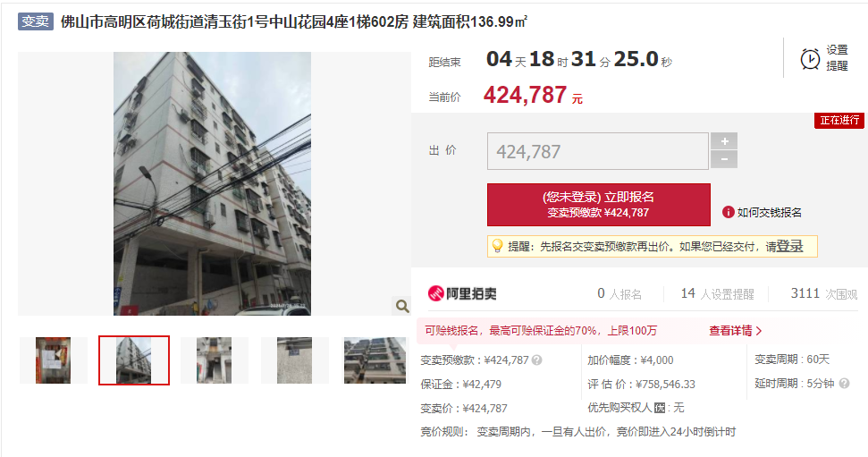
Task: Select the fifth thumbnail with balconies
Action: click(375, 360)
